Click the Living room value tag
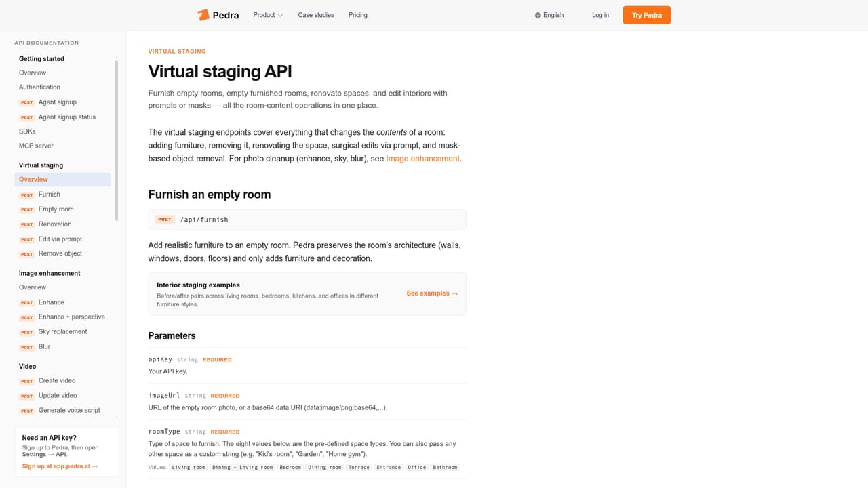The image size is (868, 488). (189, 467)
